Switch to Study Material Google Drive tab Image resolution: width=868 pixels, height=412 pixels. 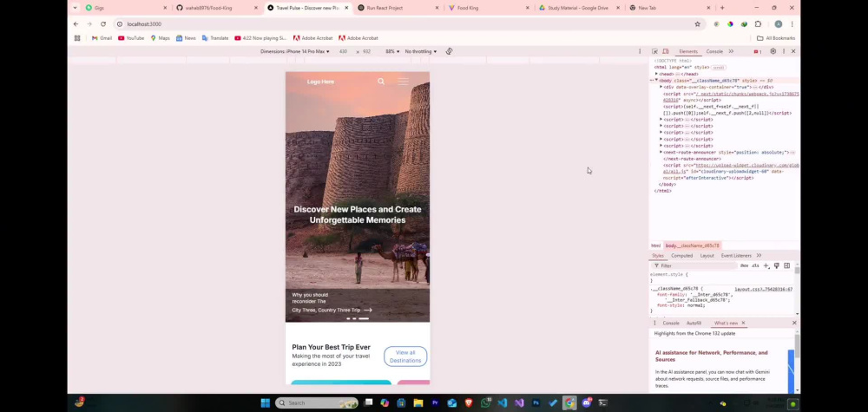[578, 8]
